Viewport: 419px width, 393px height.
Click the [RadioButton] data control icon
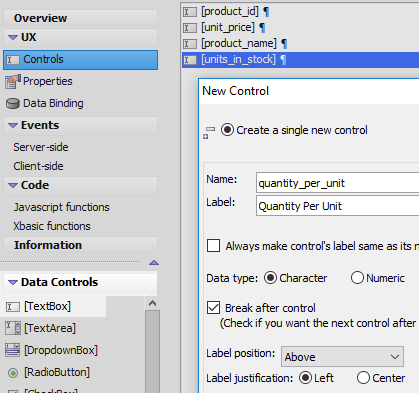(x=13, y=373)
